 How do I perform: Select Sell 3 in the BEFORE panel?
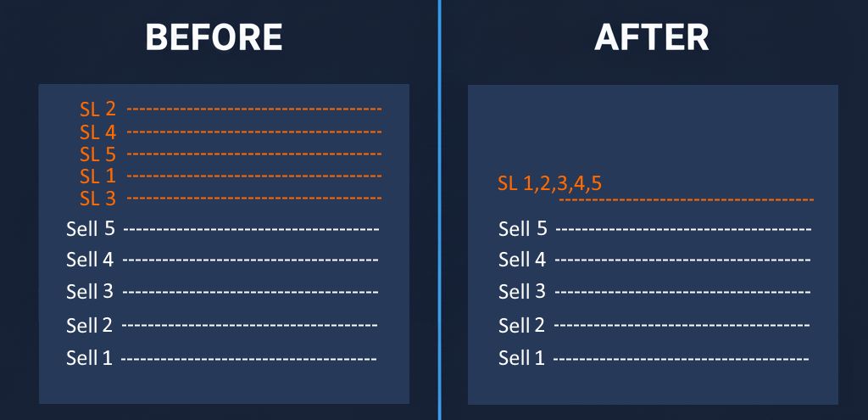pyautogui.click(x=90, y=292)
